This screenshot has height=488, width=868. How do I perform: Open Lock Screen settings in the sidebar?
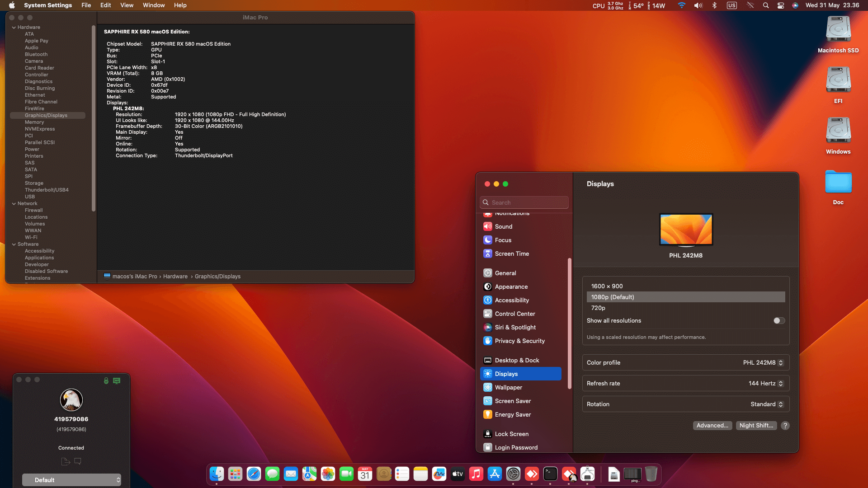tap(511, 434)
